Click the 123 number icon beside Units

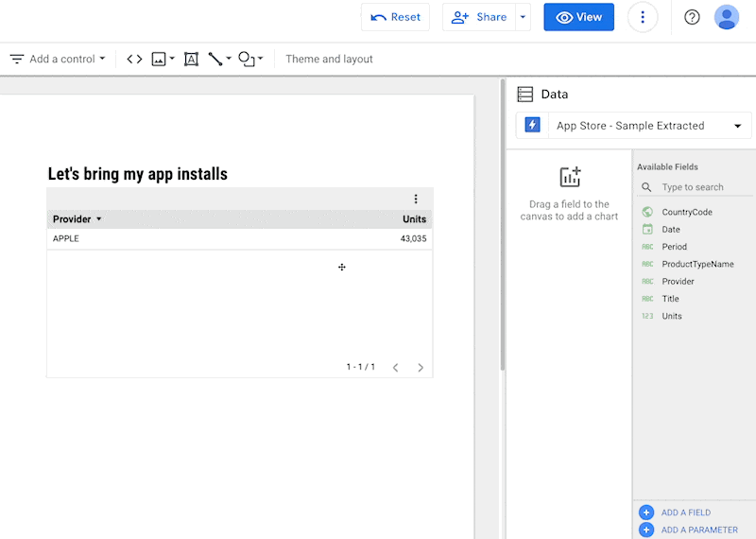pyautogui.click(x=647, y=316)
